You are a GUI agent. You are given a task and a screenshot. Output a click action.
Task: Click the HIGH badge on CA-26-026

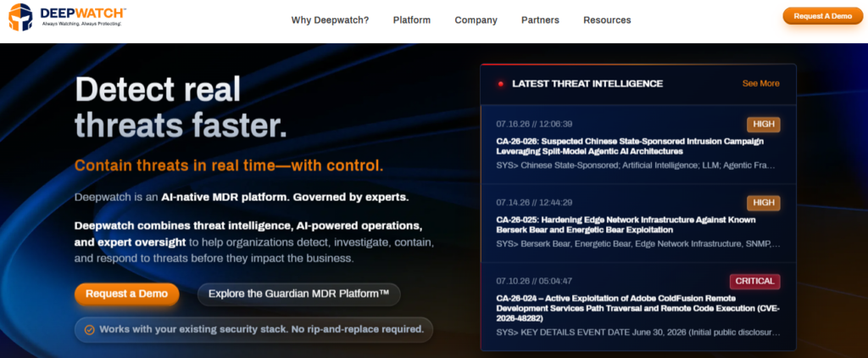pos(764,125)
